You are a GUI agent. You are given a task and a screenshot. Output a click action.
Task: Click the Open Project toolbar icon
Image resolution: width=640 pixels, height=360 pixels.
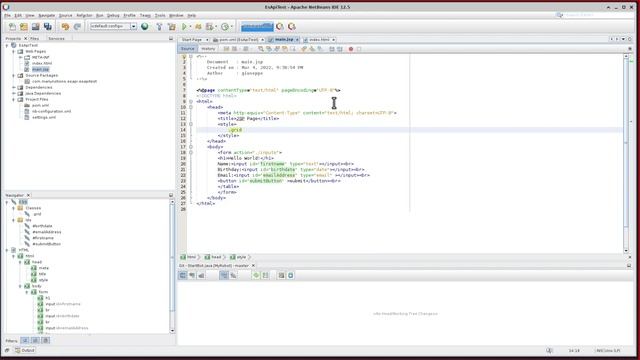[36, 27]
